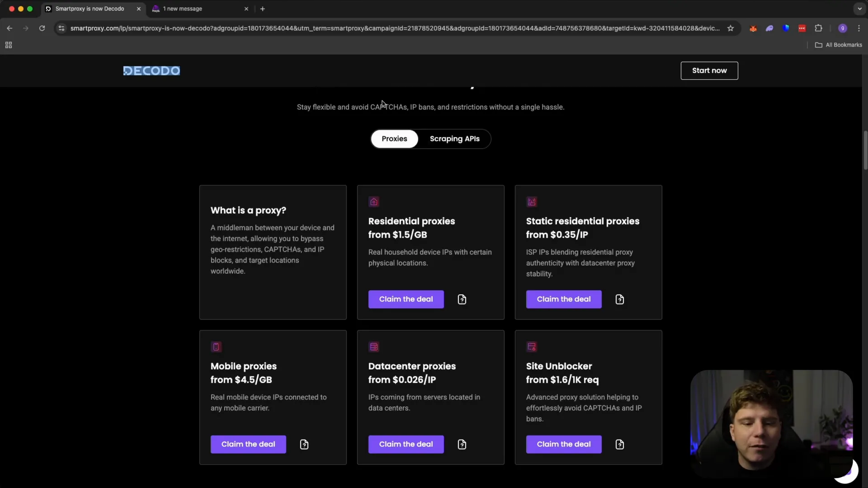The image size is (868, 488).
Task: Open a new browser tab
Action: (x=263, y=9)
